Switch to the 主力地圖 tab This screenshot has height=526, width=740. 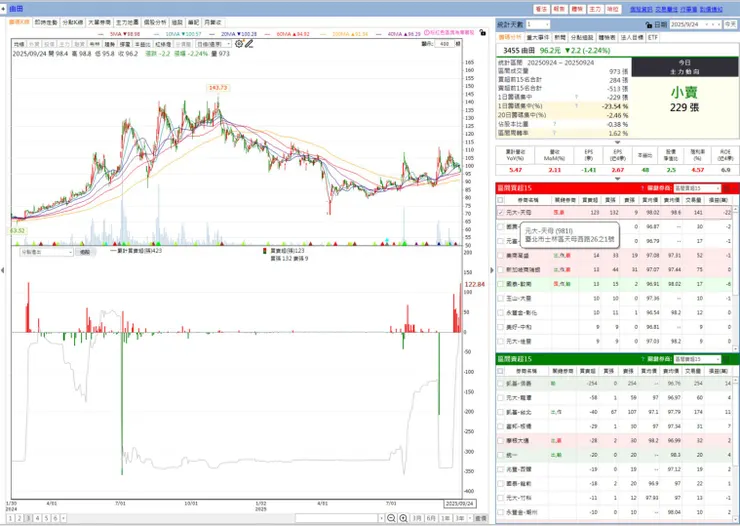(x=127, y=22)
